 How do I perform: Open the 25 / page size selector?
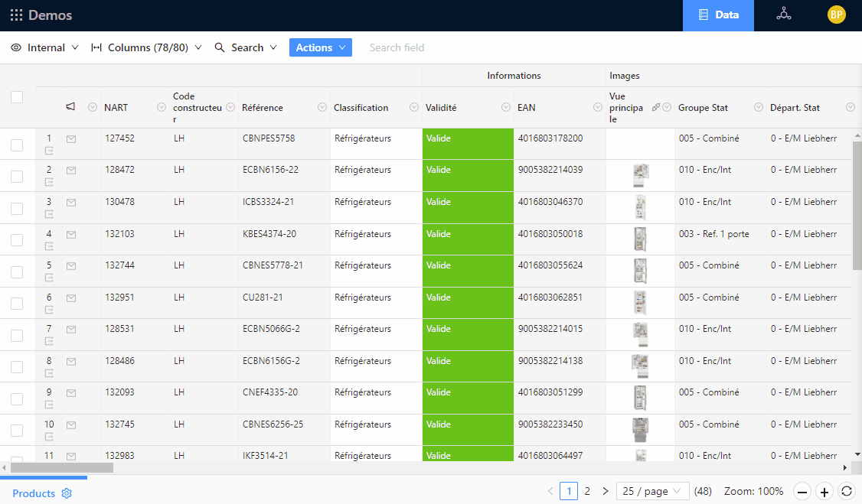coord(652,491)
